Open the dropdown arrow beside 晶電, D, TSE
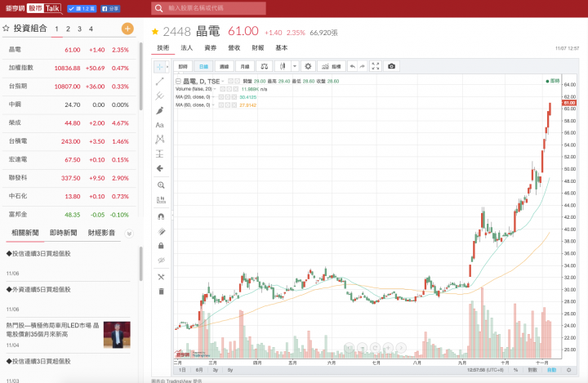 223,81
